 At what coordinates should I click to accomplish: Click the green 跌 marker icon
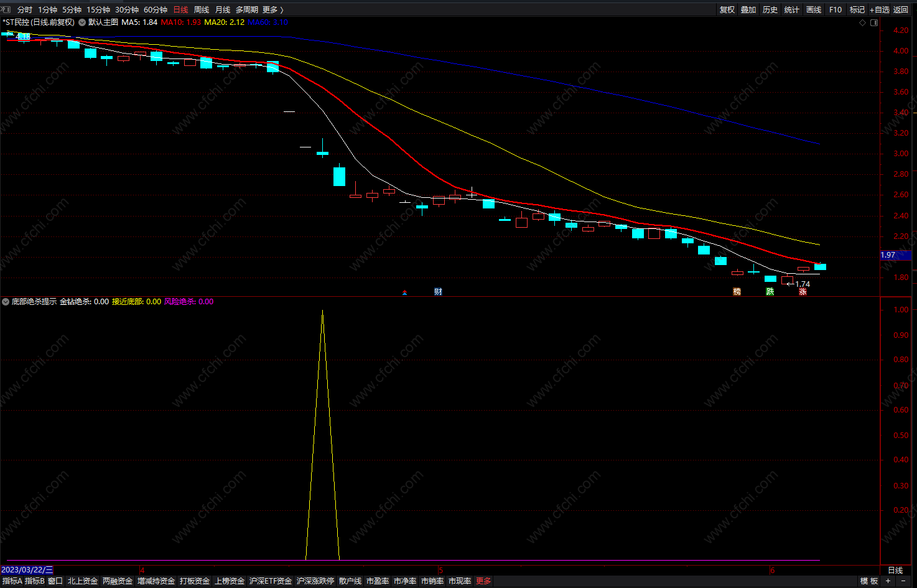(770, 292)
